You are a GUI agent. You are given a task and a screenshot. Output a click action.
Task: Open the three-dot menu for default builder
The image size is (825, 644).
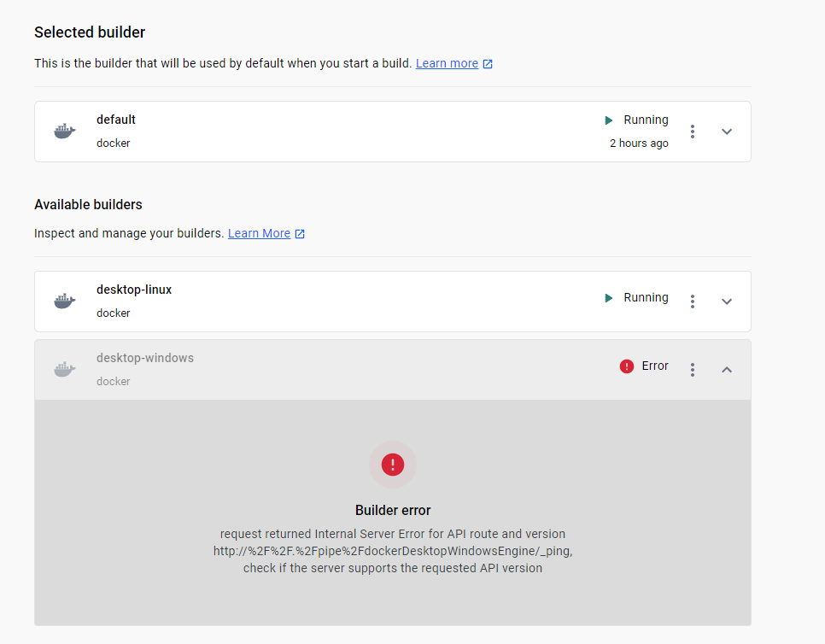point(693,132)
